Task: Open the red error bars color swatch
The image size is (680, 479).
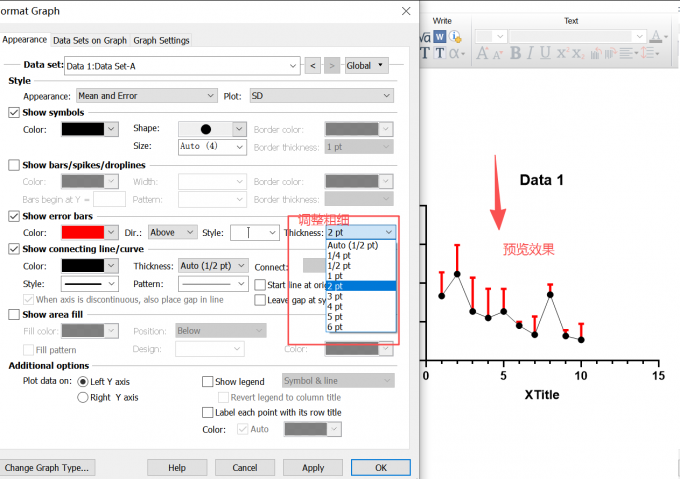Action: click(x=90, y=232)
